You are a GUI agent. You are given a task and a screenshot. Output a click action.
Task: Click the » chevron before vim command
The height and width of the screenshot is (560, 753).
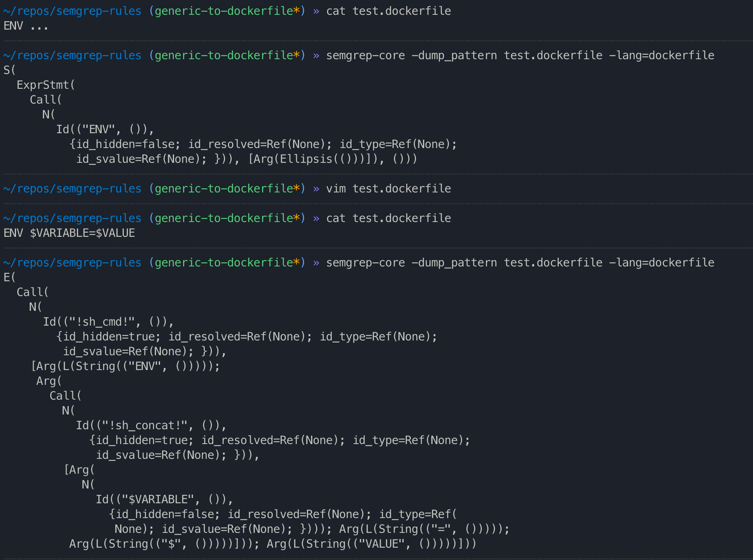(x=316, y=188)
